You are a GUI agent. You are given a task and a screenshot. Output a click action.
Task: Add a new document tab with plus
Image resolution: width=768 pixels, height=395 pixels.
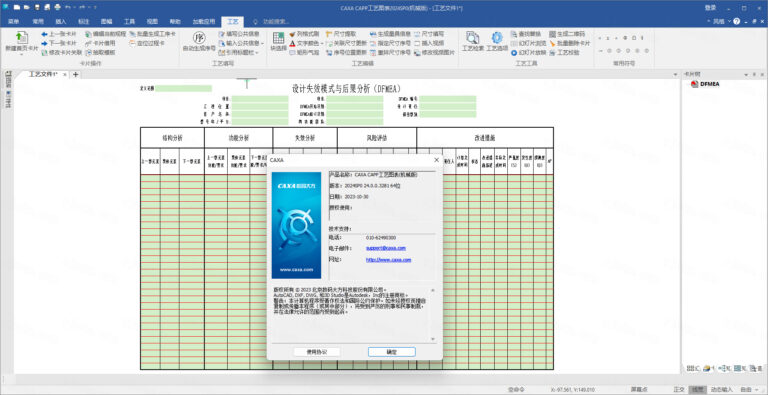(75, 74)
